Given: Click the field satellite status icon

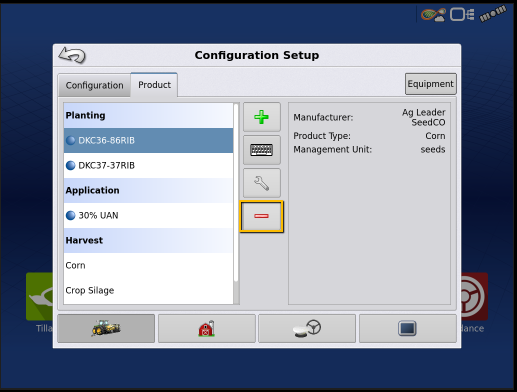Looking at the screenshot, I should pos(433,15).
